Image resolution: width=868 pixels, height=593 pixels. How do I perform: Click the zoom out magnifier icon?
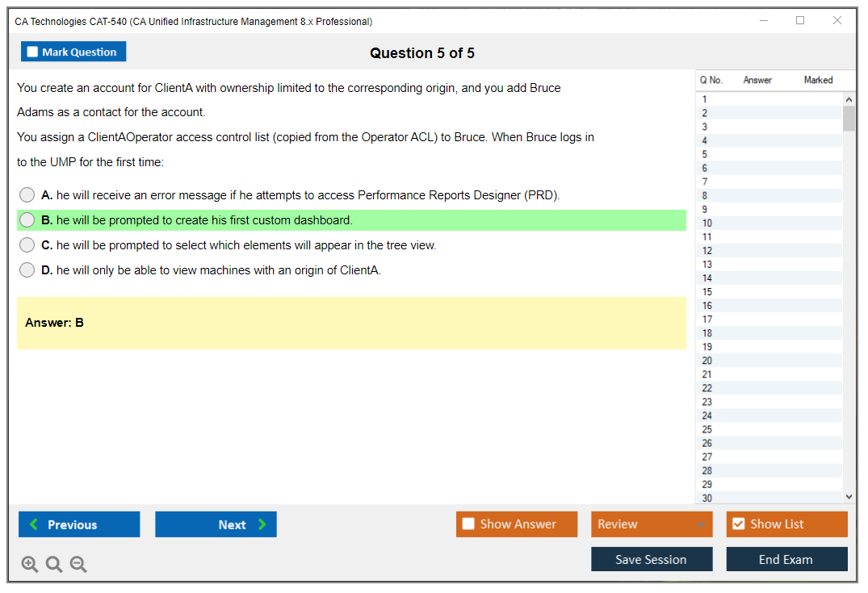(78, 565)
